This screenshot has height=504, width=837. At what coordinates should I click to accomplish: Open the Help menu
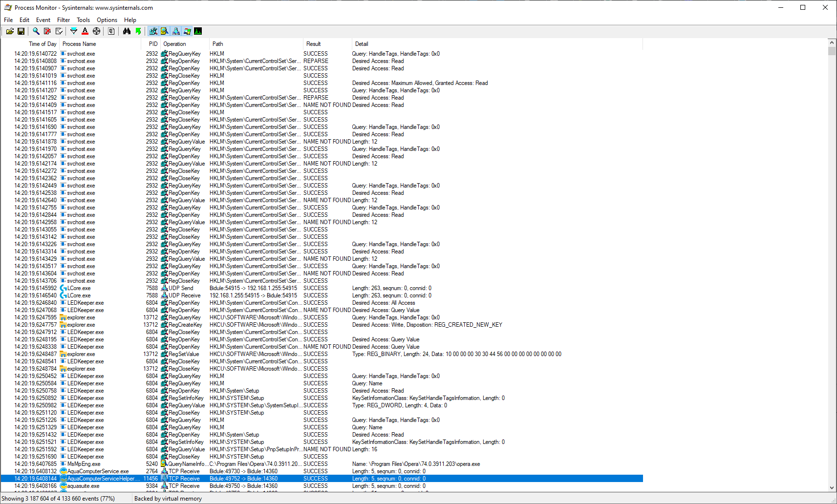click(130, 20)
